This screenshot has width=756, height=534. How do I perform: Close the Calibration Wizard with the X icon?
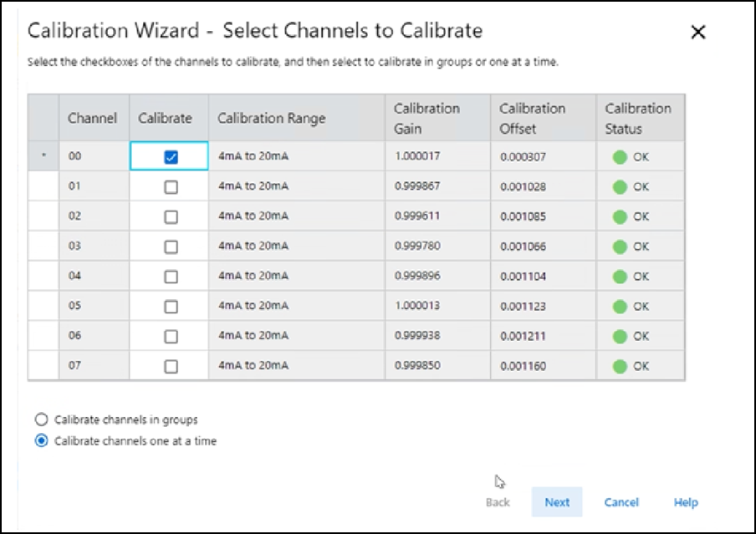[697, 33]
